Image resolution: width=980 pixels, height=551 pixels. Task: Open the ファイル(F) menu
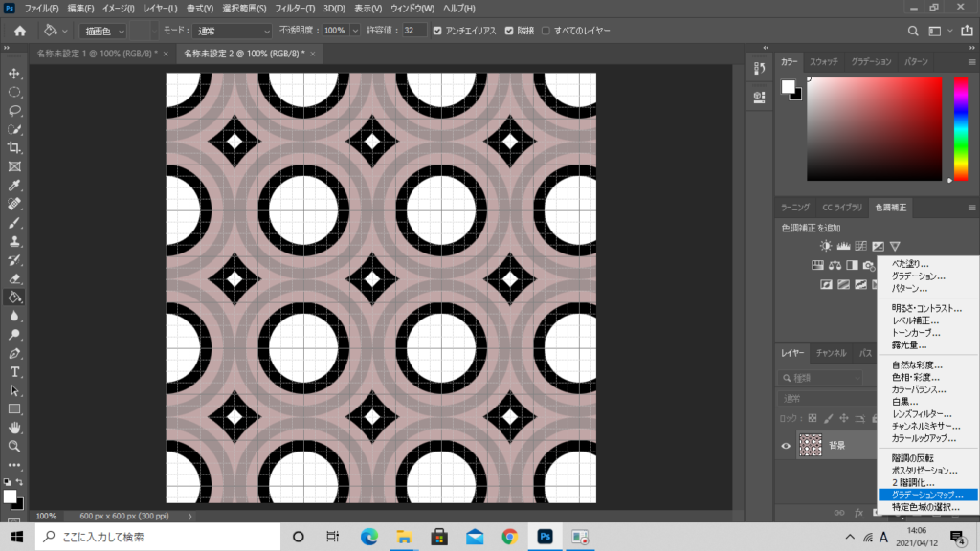(x=41, y=8)
